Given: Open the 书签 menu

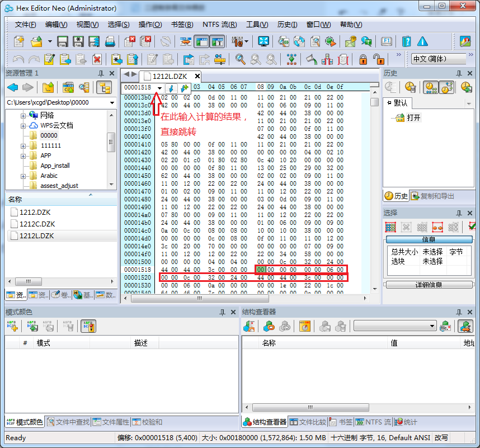Looking at the screenshot, I should click(182, 25).
